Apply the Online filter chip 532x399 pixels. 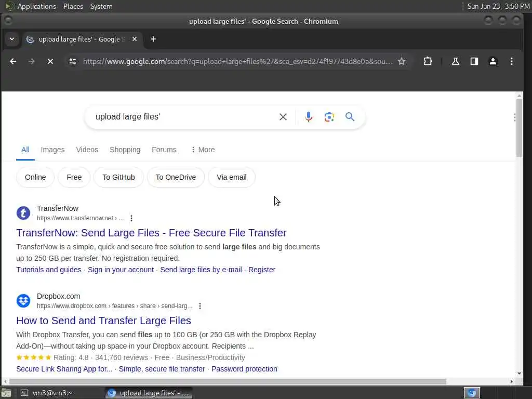click(35, 177)
